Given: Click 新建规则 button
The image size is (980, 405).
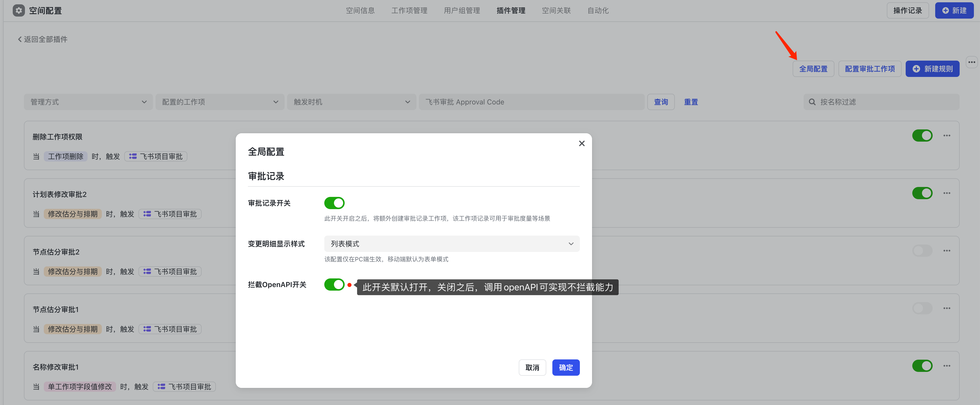Looking at the screenshot, I should pyautogui.click(x=932, y=69).
